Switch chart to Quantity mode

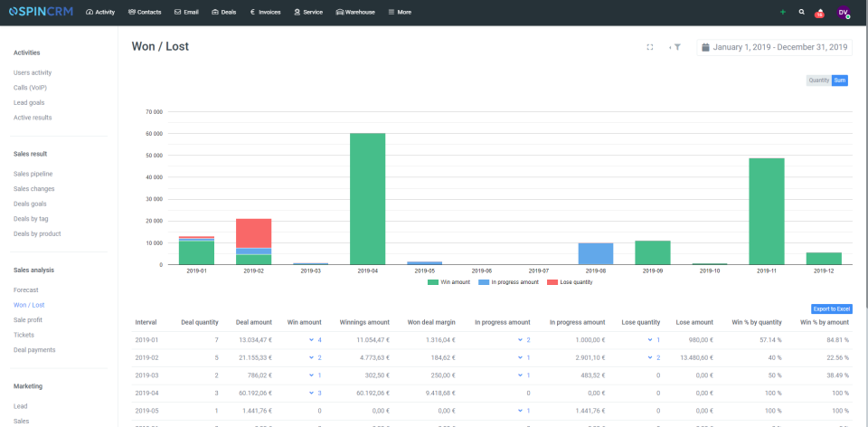(x=819, y=81)
